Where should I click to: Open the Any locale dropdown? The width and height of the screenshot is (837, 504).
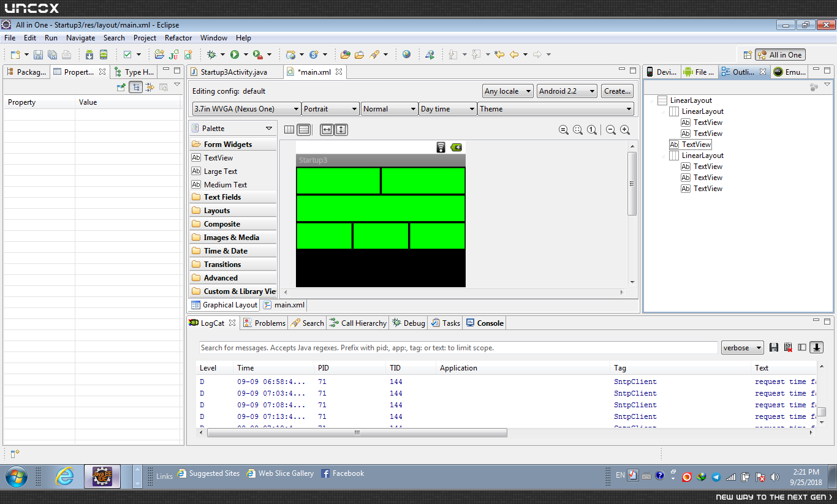[508, 91]
